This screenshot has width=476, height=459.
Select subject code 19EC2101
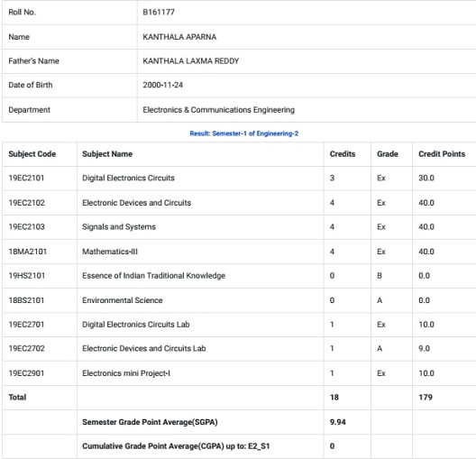point(26,178)
